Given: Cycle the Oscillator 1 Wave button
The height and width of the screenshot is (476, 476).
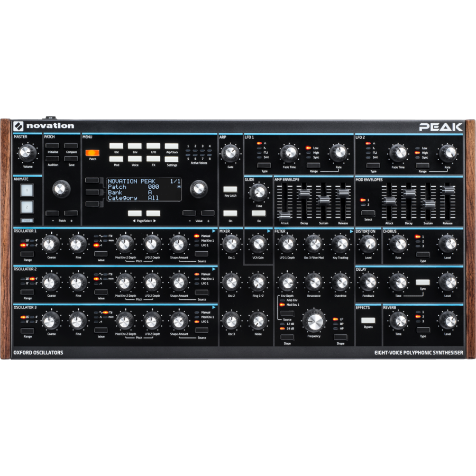Looking at the screenshot, I should point(101,254).
